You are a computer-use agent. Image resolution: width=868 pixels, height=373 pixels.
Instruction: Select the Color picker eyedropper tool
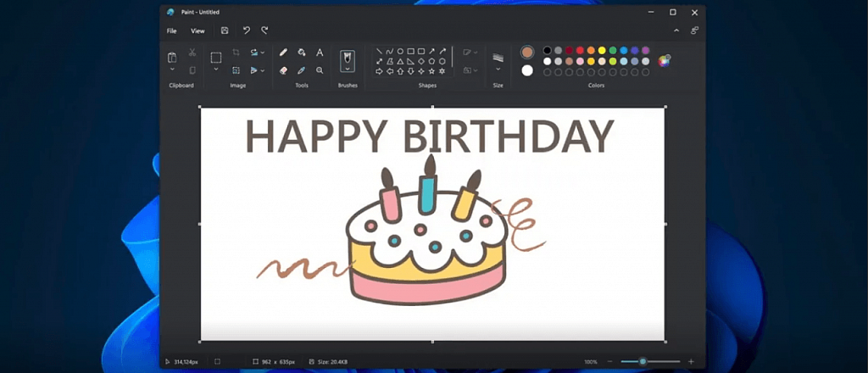point(302,70)
